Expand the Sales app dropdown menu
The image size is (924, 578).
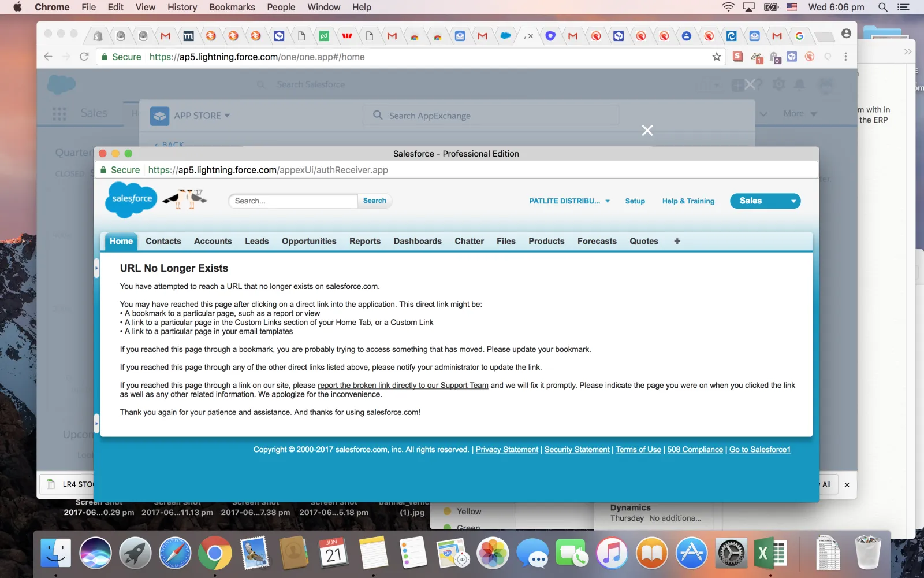click(x=793, y=201)
